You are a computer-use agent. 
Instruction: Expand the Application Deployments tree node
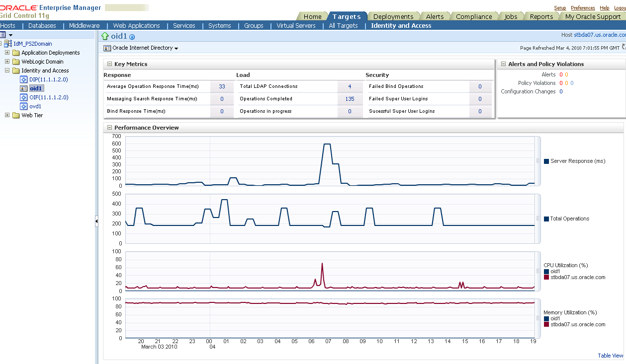(x=7, y=53)
